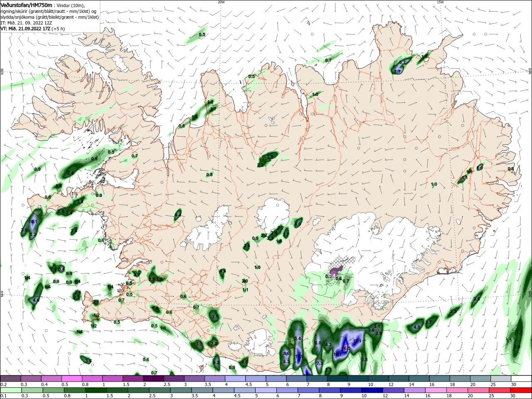Viewport: 532px width, 399px height.
Task: Click the bright red rain swatch labeled 30
Action: point(521,390)
